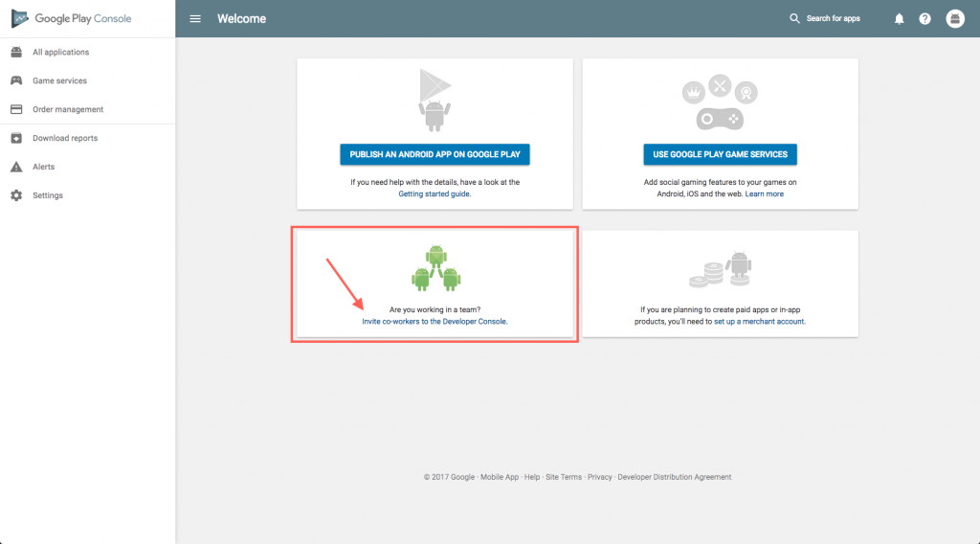980x544 pixels.
Task: Select Download reports in sidebar
Action: point(65,138)
